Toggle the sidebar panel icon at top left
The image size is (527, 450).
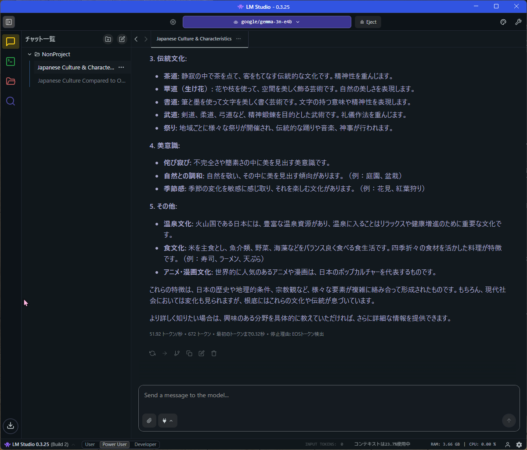click(9, 22)
